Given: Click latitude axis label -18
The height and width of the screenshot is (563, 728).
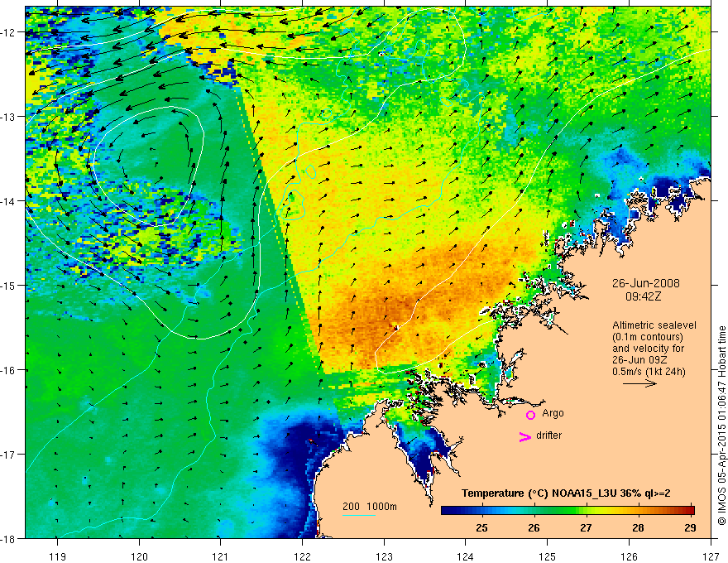Looking at the screenshot, I should point(9,538).
